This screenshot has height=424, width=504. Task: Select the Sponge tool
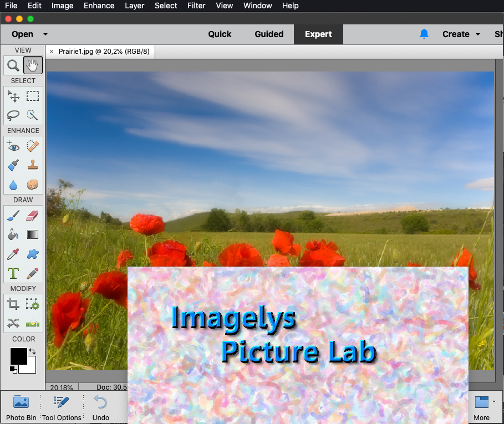pos(33,185)
